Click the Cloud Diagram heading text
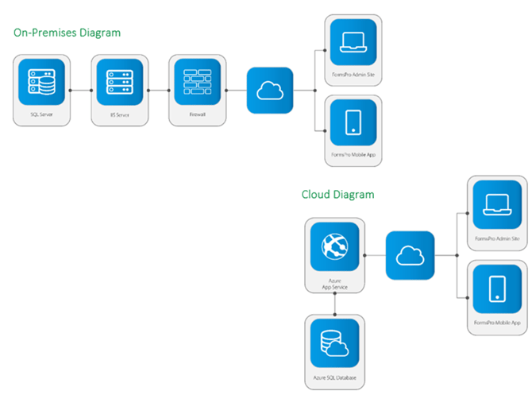532x395 pixels. tap(337, 194)
